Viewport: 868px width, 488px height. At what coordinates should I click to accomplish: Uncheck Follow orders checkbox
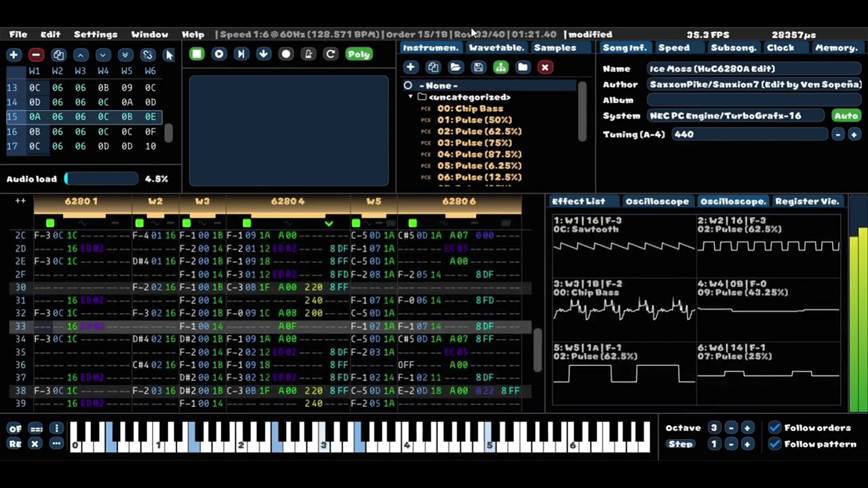pos(774,428)
